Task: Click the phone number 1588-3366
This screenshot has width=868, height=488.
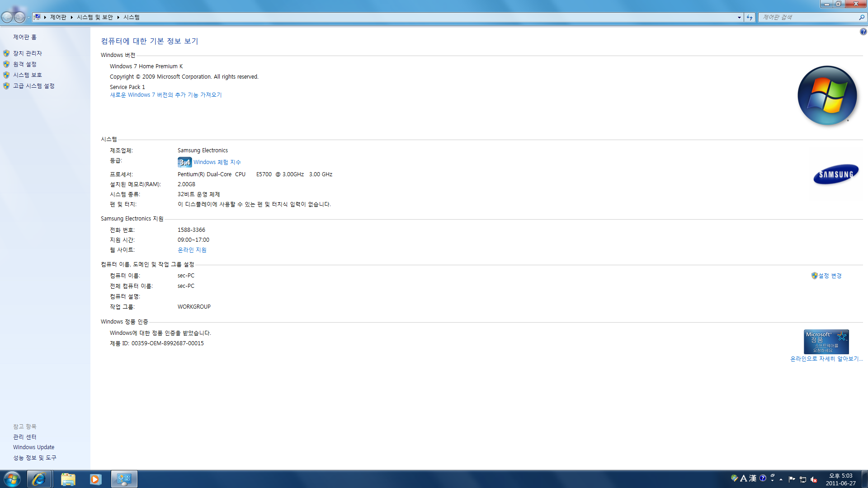Action: (x=191, y=230)
